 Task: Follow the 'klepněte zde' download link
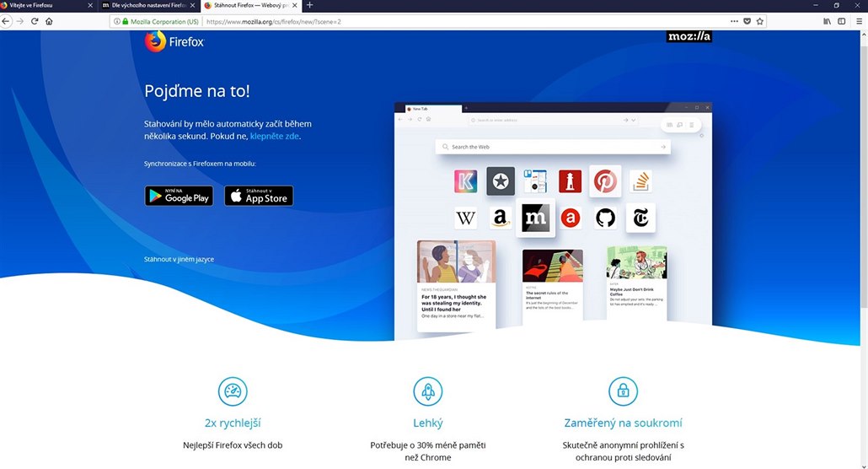(275, 136)
